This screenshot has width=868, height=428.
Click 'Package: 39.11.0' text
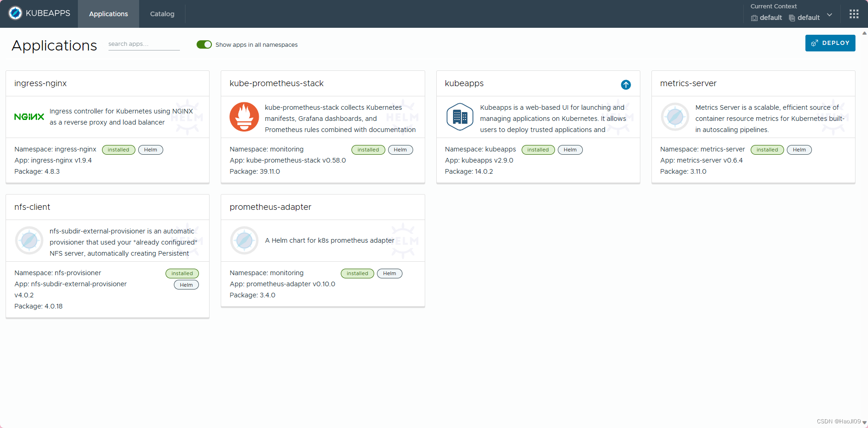tap(255, 171)
